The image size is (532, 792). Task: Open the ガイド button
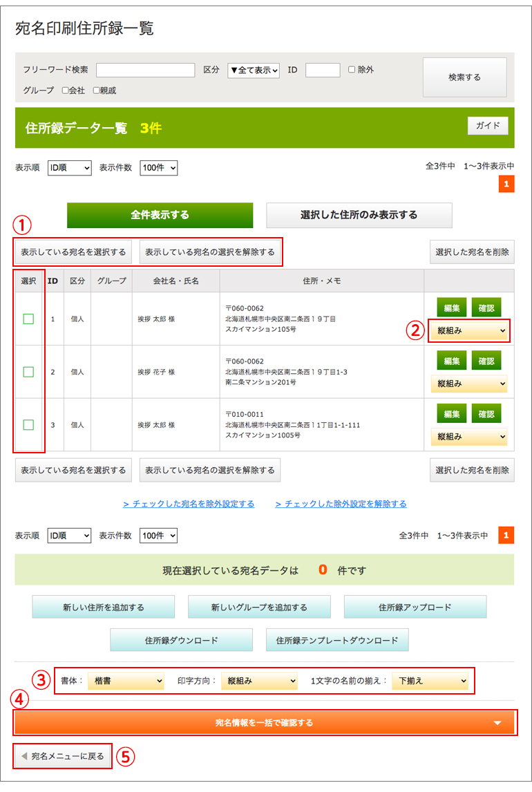coord(488,126)
